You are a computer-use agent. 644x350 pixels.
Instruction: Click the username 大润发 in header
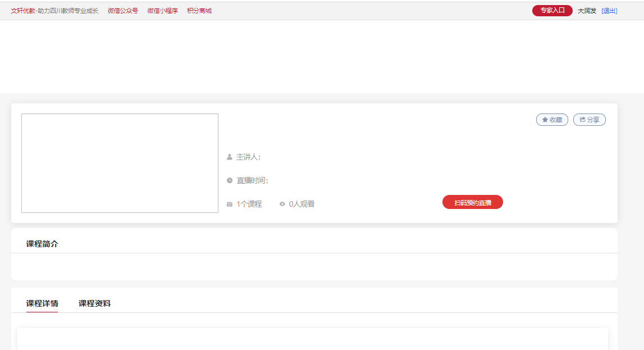(x=587, y=11)
